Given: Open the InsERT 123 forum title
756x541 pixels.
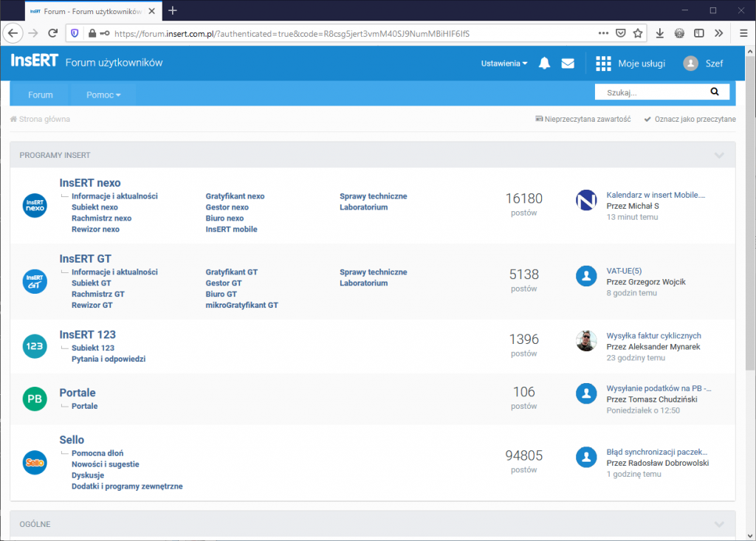Looking at the screenshot, I should click(88, 334).
